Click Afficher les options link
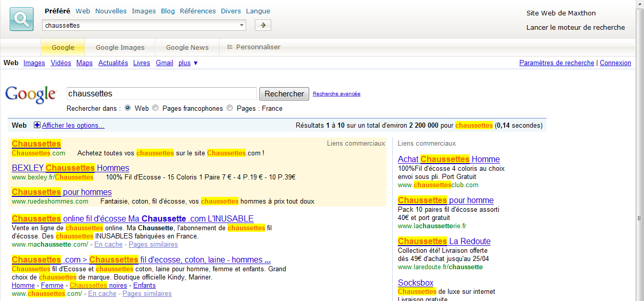Image resolution: width=644 pixels, height=301 pixels. tap(73, 126)
